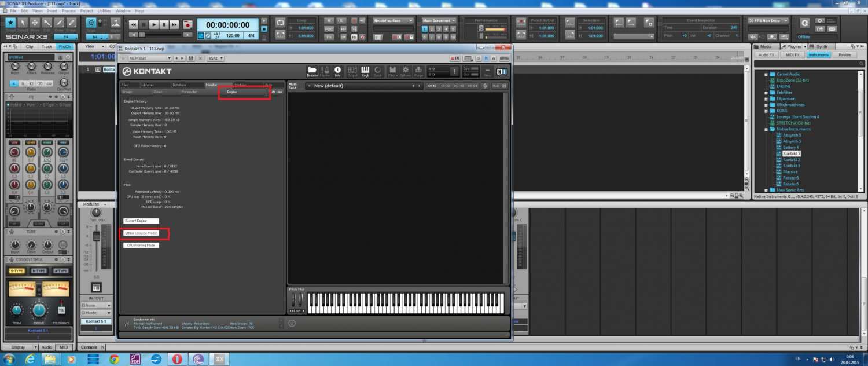This screenshot has height=366, width=868.
Task: Open the Main Screenset dropdown
Action: click(x=439, y=21)
